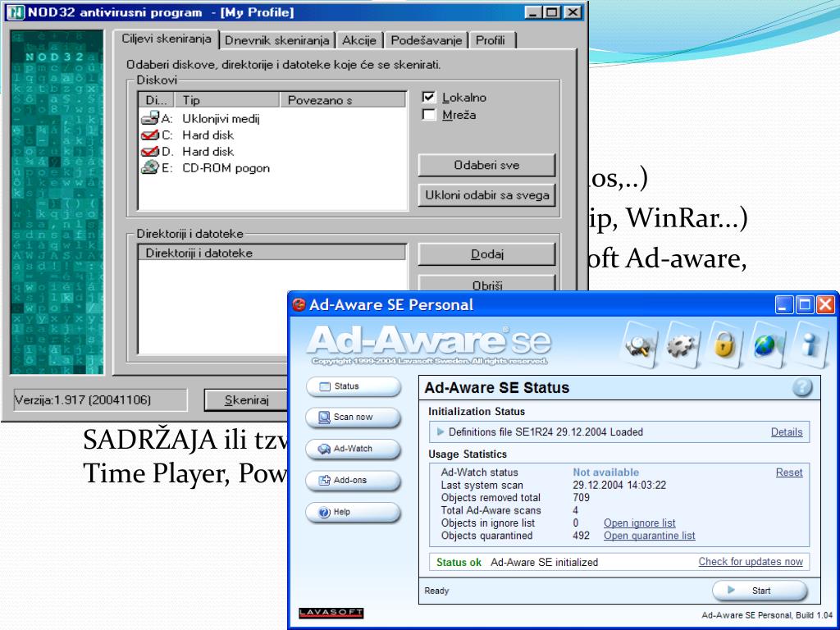Uncheck the Lokalno checkbox
Viewport: 840px width, 630px height.
point(428,97)
